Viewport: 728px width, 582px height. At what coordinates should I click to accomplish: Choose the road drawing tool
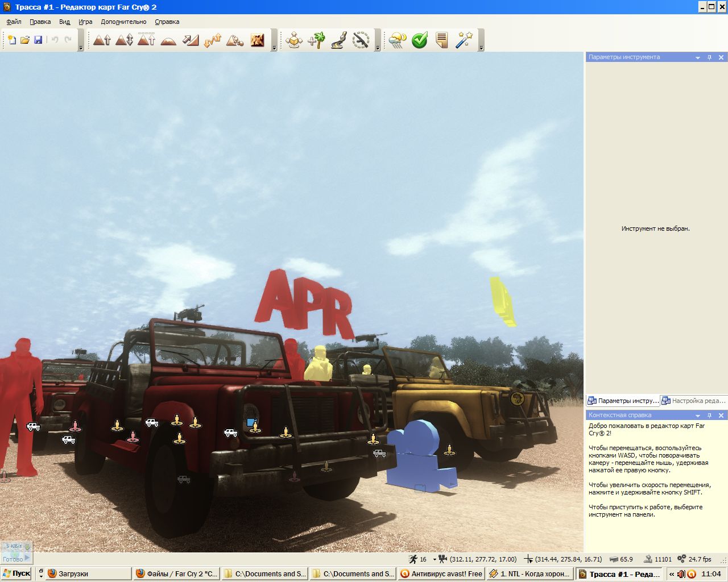point(338,40)
